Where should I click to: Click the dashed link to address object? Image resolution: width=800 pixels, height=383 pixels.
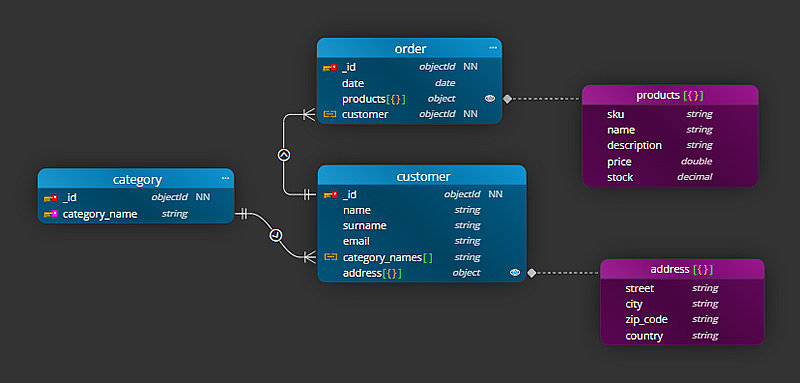click(x=568, y=273)
